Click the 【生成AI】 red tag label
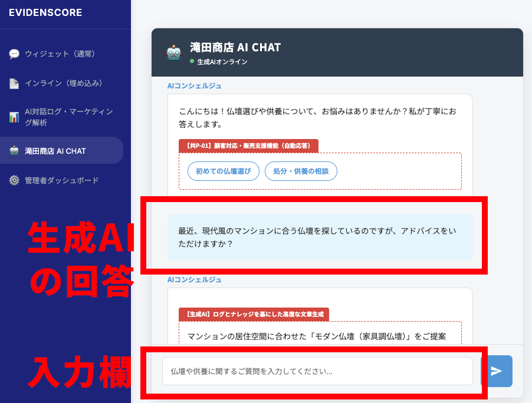532x403 pixels. coord(254,314)
